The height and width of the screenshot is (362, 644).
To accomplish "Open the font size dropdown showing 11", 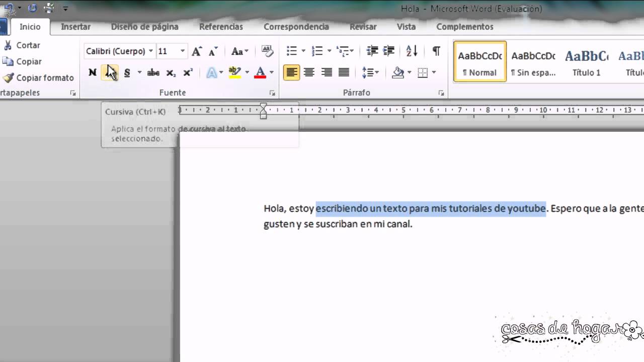I will point(182,51).
